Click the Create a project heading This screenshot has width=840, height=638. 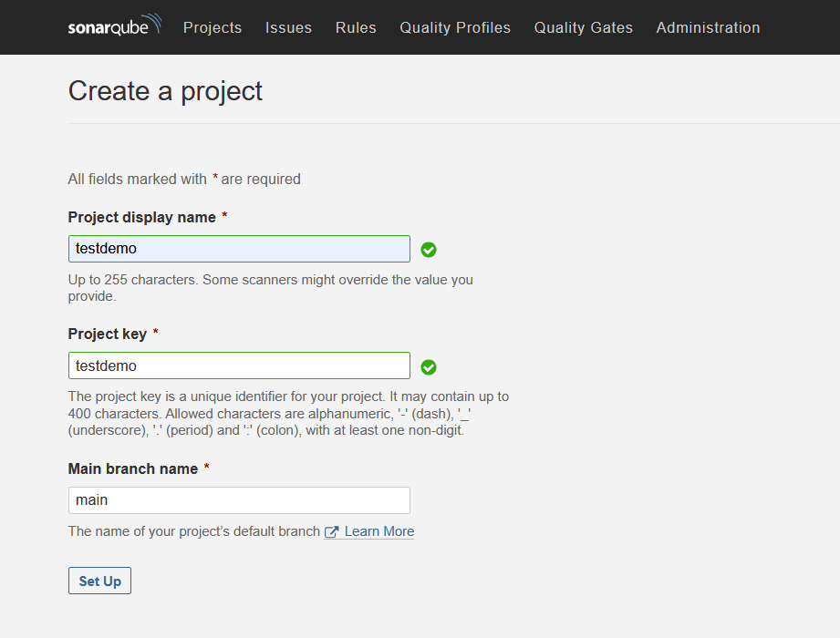point(165,91)
